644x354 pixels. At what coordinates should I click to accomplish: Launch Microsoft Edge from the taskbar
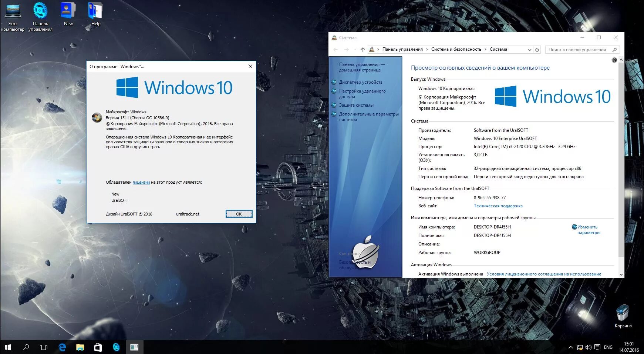(62, 347)
